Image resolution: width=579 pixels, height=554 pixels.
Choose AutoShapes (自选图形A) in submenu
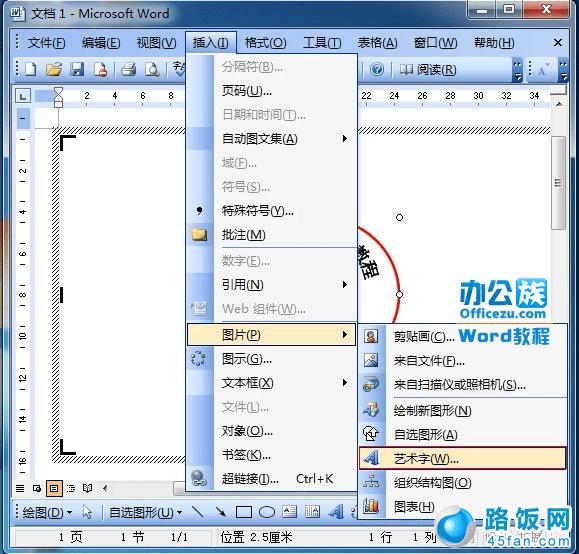[463, 435]
